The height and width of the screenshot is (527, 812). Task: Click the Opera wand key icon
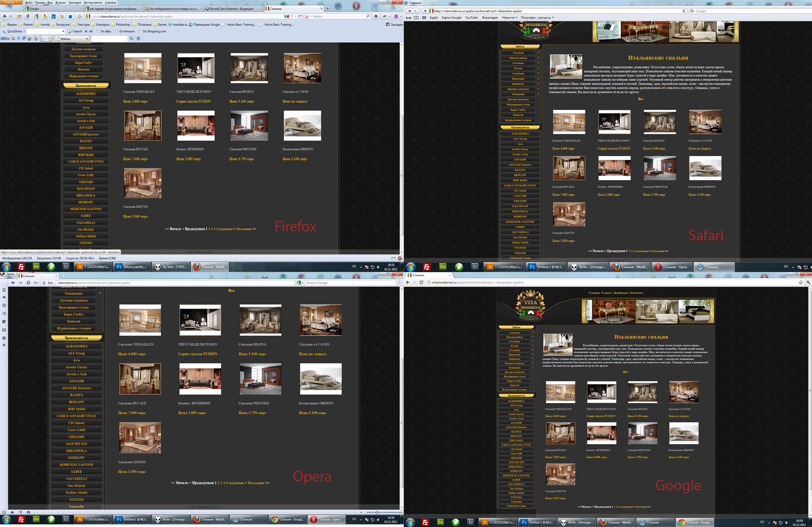pos(36,283)
